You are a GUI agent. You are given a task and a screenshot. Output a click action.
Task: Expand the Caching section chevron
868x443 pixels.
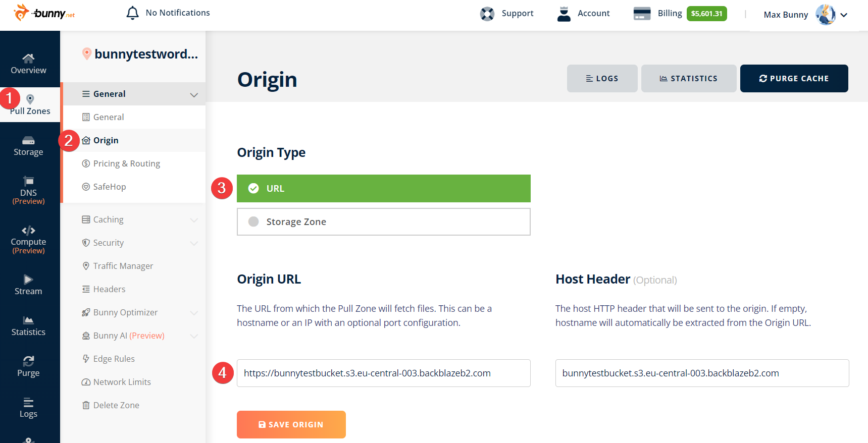194,220
